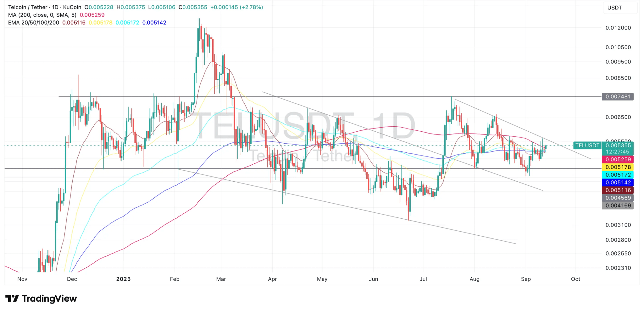The image size is (644, 312).
Task: Click the TradingView logo
Action: point(41,298)
